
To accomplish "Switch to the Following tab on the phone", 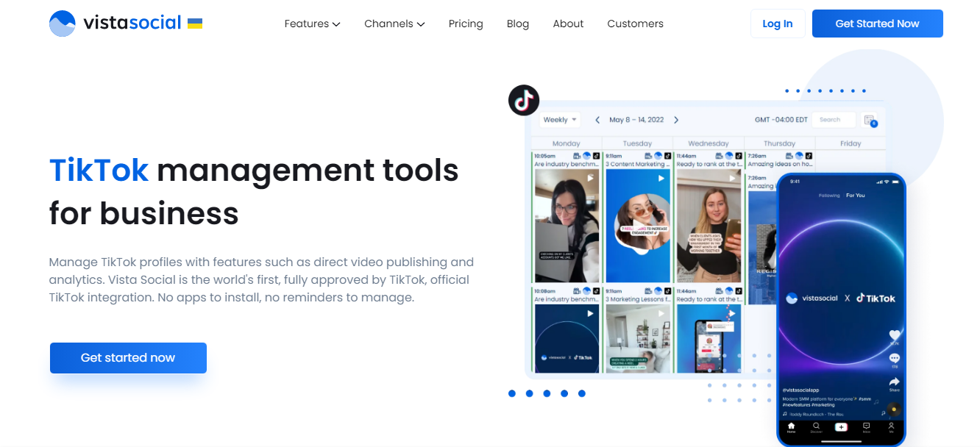I will tap(828, 196).
